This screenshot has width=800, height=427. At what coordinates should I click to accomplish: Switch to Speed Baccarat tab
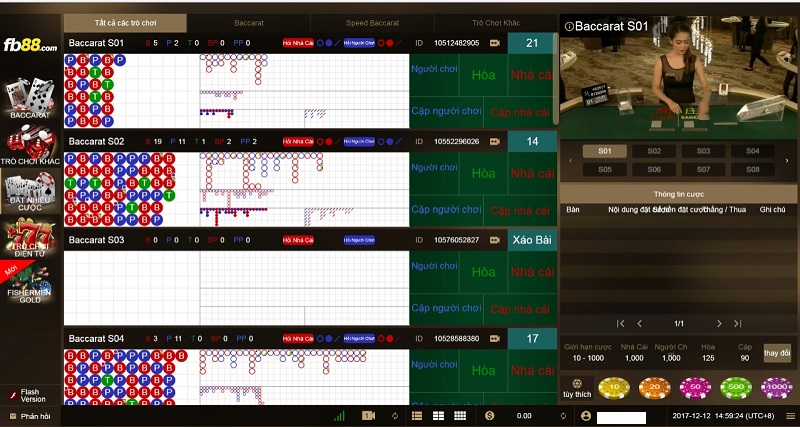click(372, 22)
